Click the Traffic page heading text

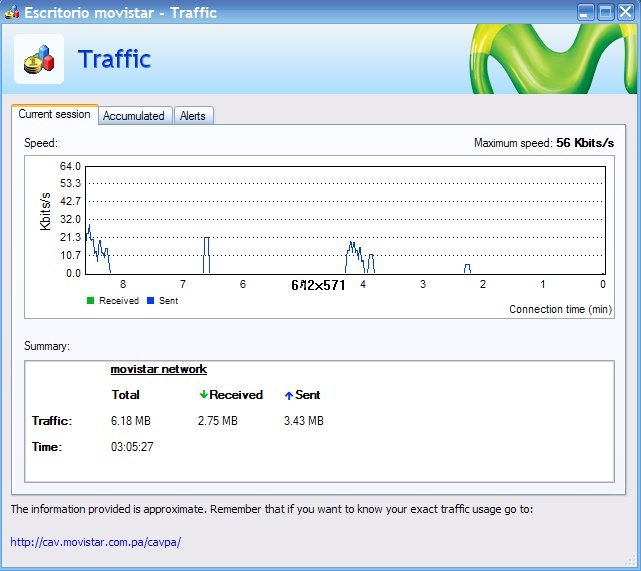[x=114, y=59]
